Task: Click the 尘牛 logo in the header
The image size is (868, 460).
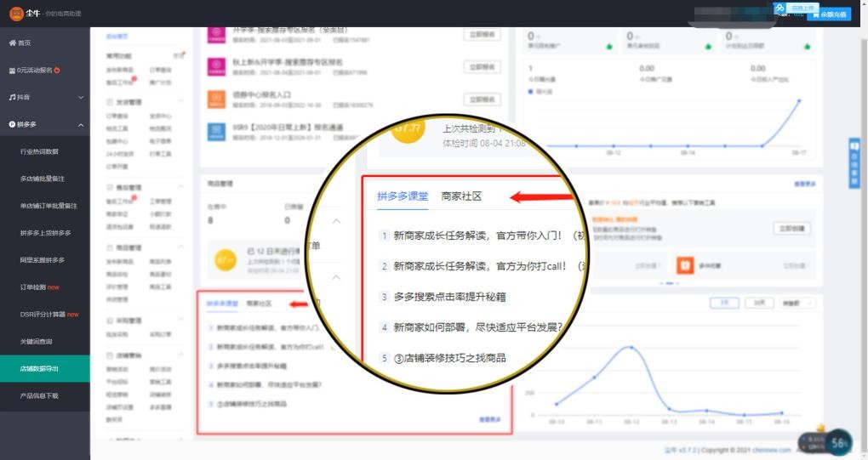Action: (17, 14)
